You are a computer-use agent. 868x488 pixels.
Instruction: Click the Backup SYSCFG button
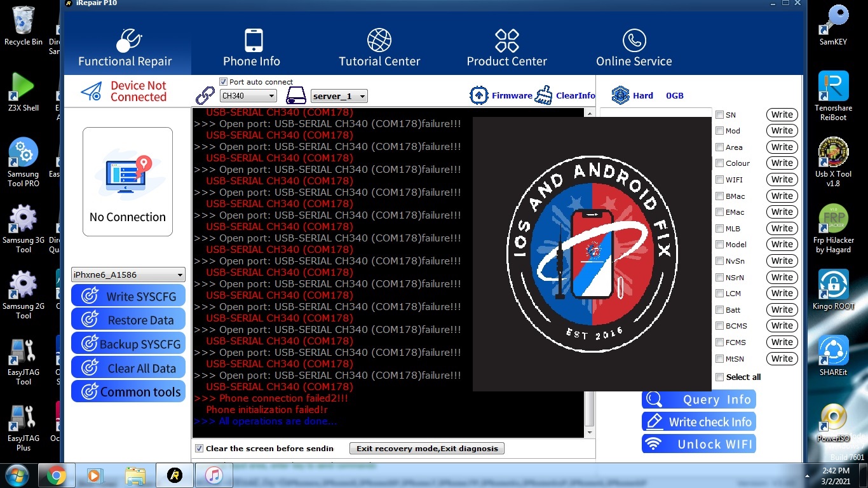[x=128, y=344]
